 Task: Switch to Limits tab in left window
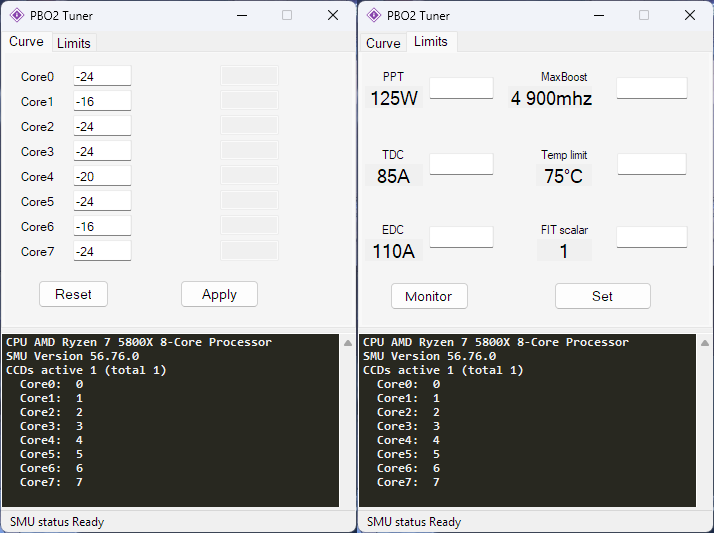[x=73, y=43]
